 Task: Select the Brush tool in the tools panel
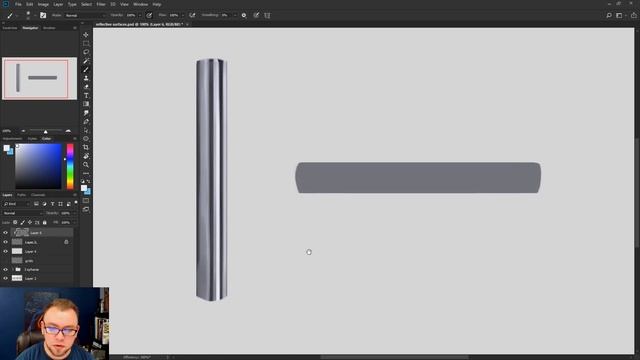(86, 69)
